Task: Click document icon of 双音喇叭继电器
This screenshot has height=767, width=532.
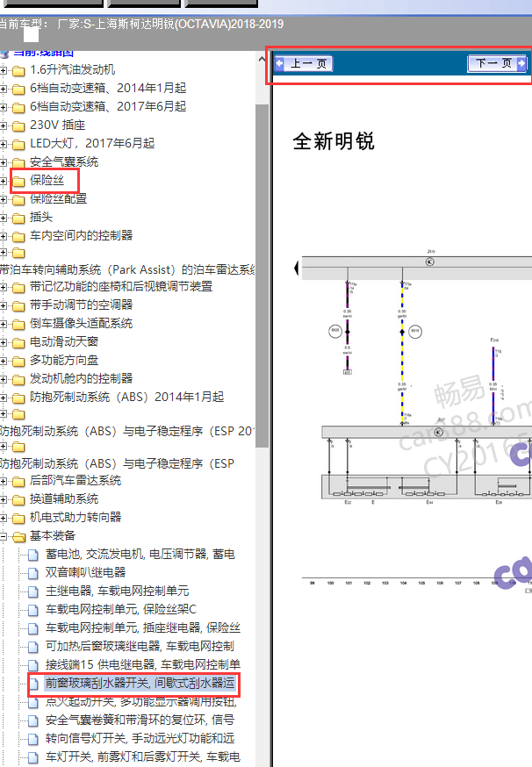Action: pos(32,573)
